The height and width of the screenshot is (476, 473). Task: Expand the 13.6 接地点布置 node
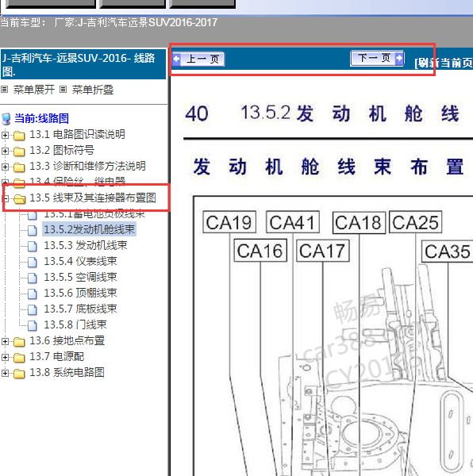(5, 341)
